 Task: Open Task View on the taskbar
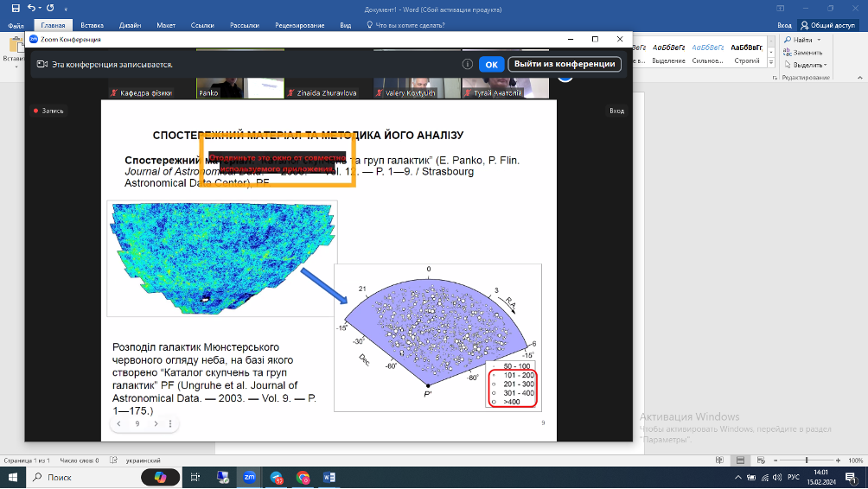click(x=195, y=477)
